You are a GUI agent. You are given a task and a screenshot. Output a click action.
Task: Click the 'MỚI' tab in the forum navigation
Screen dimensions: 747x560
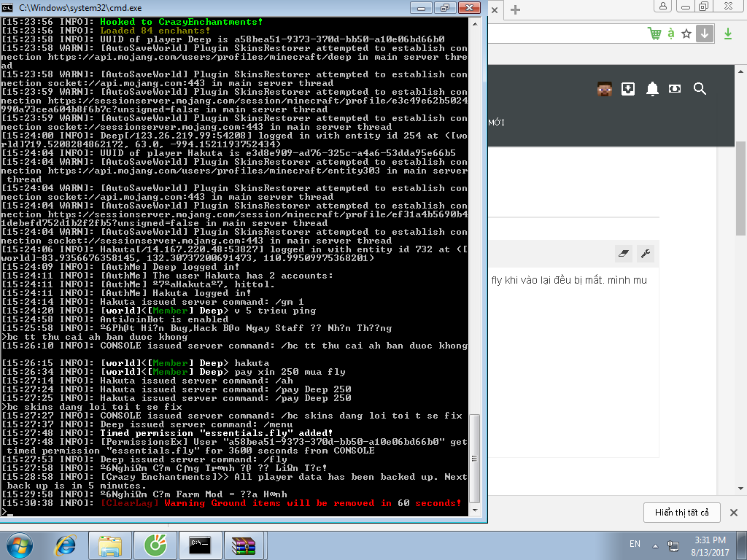click(496, 122)
